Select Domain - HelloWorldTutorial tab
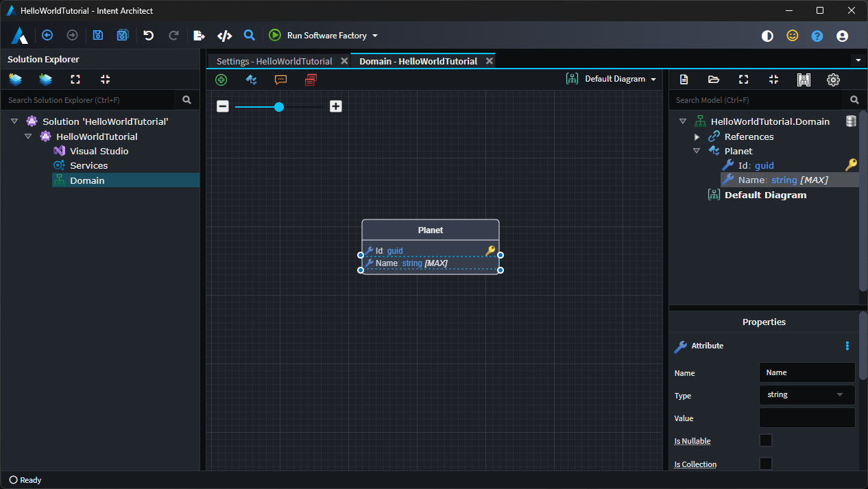Screen dimensions: 868x489 (418, 61)
